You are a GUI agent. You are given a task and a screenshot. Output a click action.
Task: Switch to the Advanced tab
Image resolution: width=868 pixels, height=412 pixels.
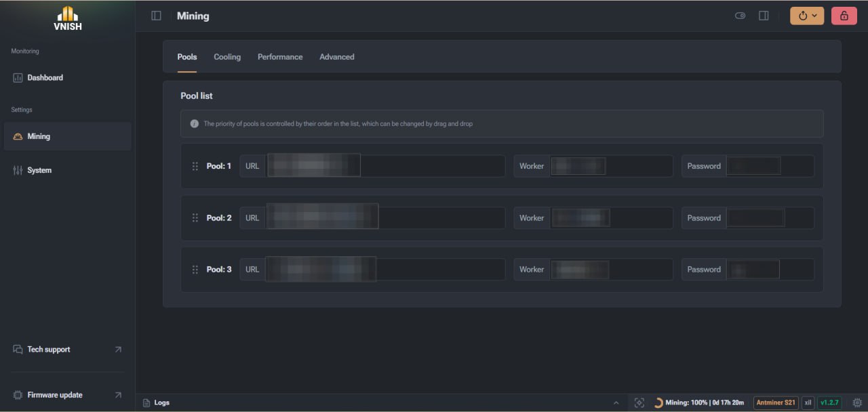coord(337,57)
